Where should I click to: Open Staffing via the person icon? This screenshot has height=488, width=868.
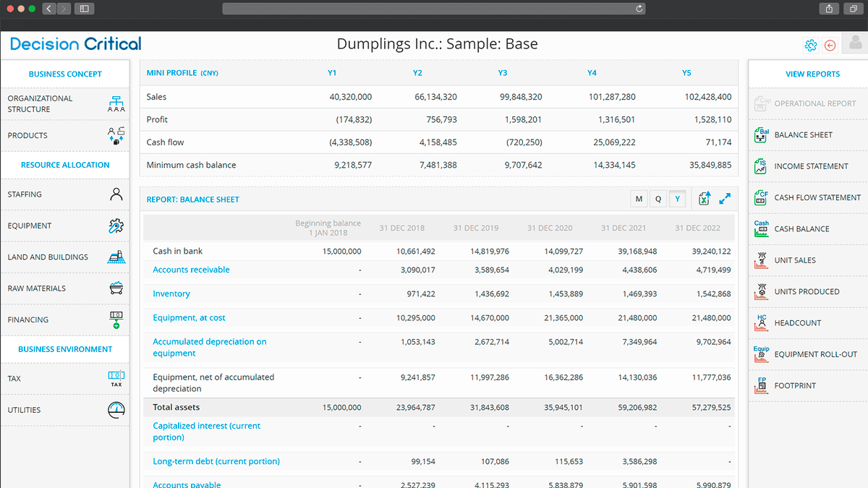(116, 194)
